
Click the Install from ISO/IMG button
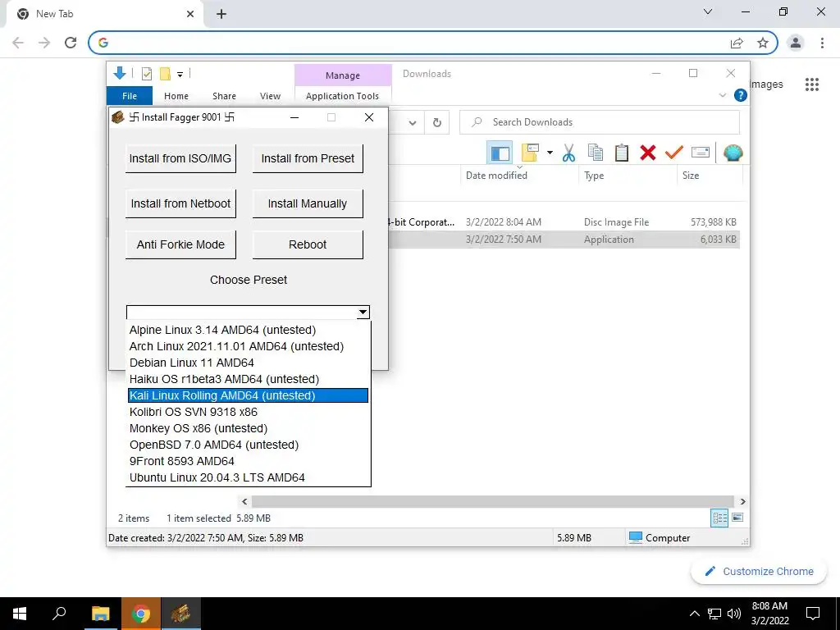[180, 158]
